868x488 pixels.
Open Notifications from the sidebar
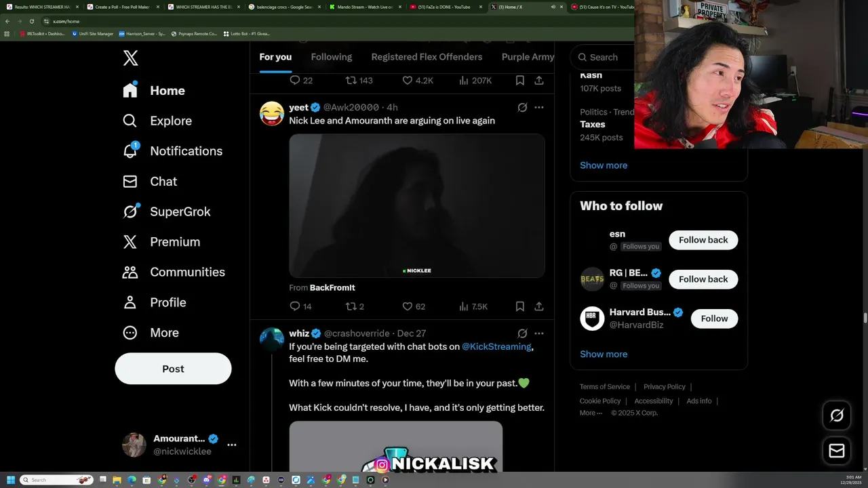(172, 151)
